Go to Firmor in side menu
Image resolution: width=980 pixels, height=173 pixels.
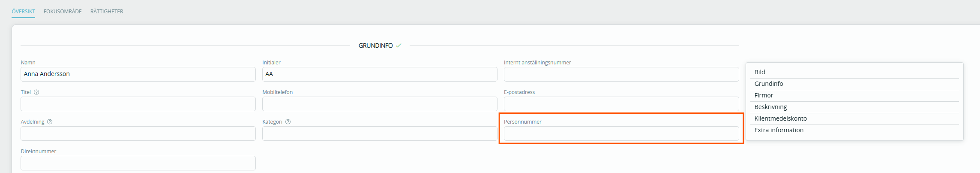click(764, 95)
